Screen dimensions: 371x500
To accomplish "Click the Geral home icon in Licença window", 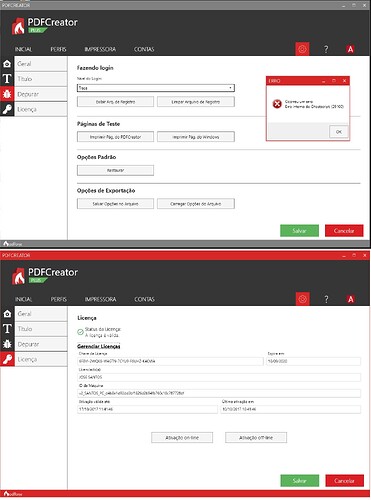I will pyautogui.click(x=7, y=314).
